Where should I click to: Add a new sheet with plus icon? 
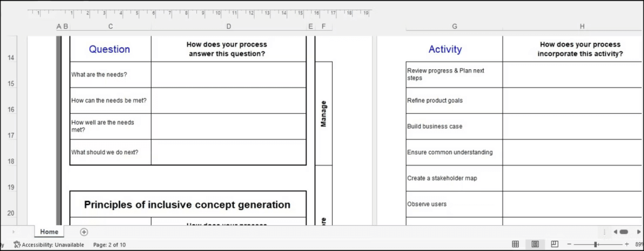[x=84, y=231]
